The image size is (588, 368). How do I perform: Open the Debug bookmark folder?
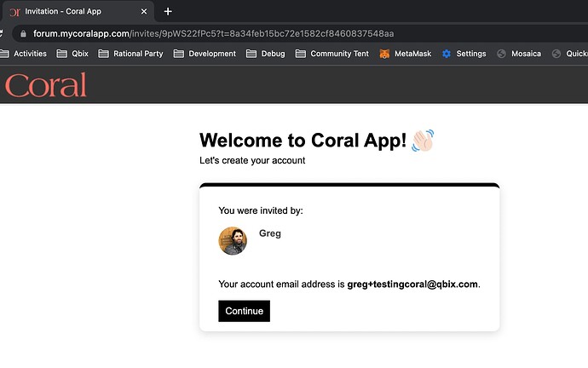point(266,54)
